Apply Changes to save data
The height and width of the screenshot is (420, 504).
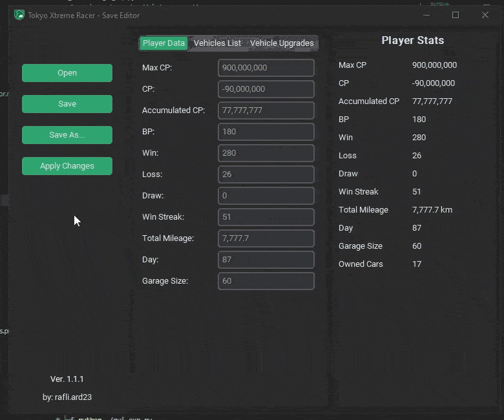(67, 166)
